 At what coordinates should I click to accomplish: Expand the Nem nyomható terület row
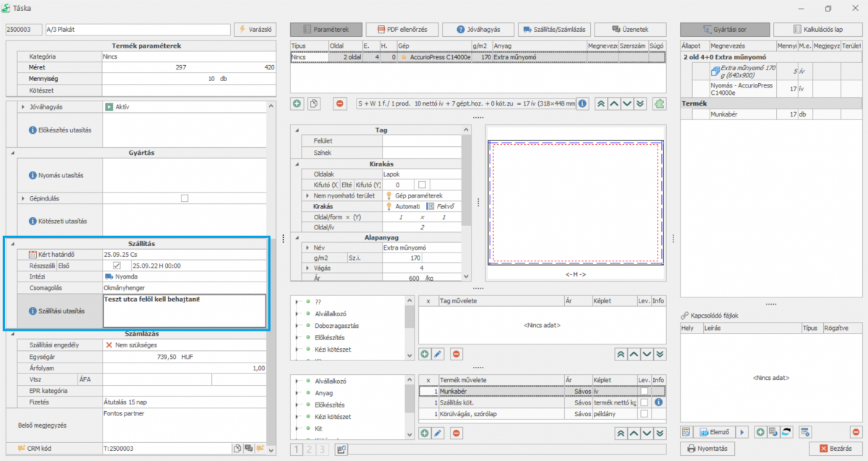point(309,195)
